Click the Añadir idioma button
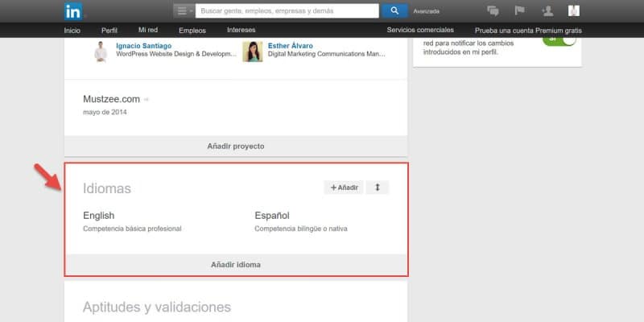The width and height of the screenshot is (644, 322). pyautogui.click(x=236, y=265)
